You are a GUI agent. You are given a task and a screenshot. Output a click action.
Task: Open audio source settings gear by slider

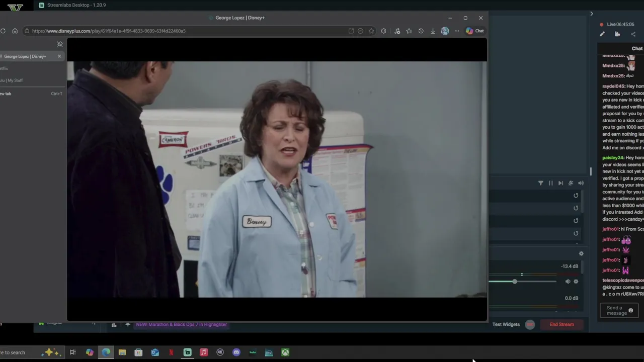point(576,282)
